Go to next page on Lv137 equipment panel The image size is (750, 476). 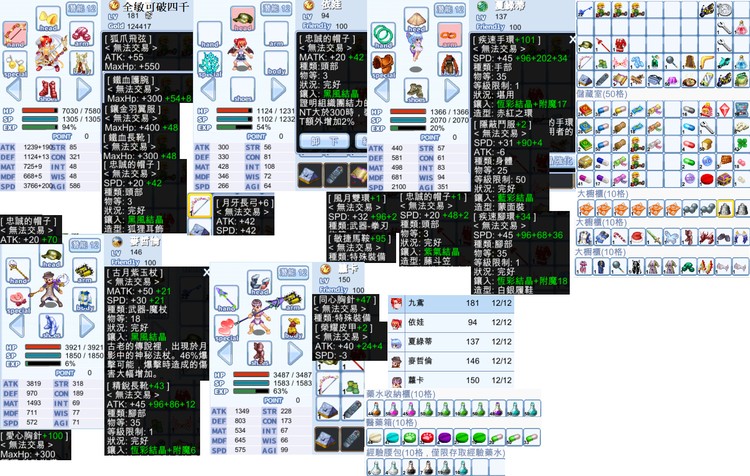452,90
